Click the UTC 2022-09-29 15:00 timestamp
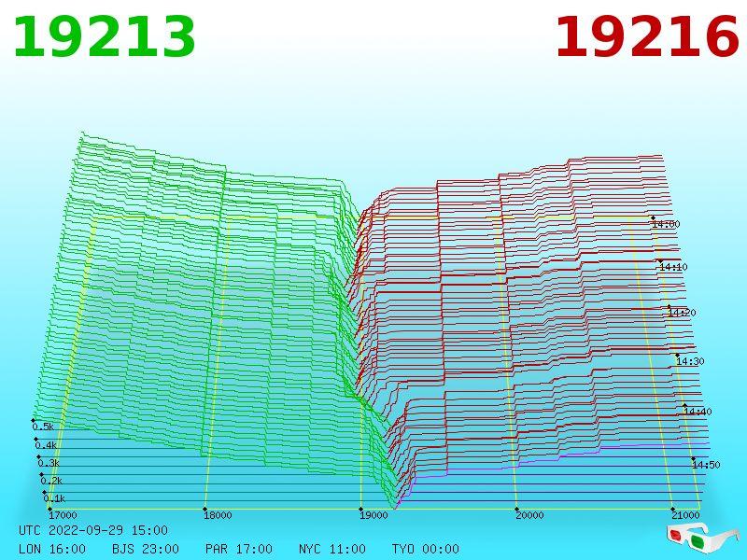Image resolution: width=747 pixels, height=560 pixels. pyautogui.click(x=93, y=530)
